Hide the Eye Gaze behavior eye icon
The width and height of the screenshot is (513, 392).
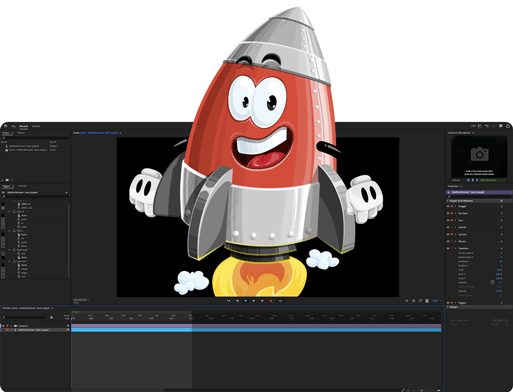[448, 213]
